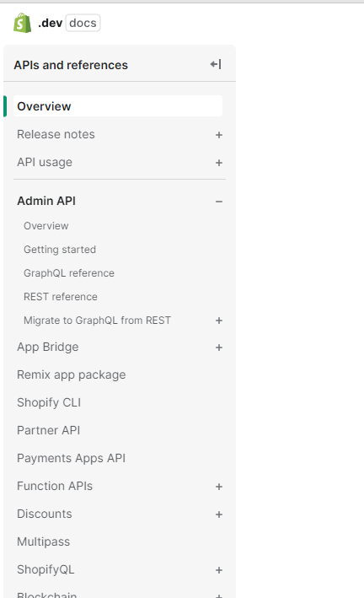The image size is (364, 598).
Task: Expand Migrate to GraphQL from REST
Action: [219, 321]
